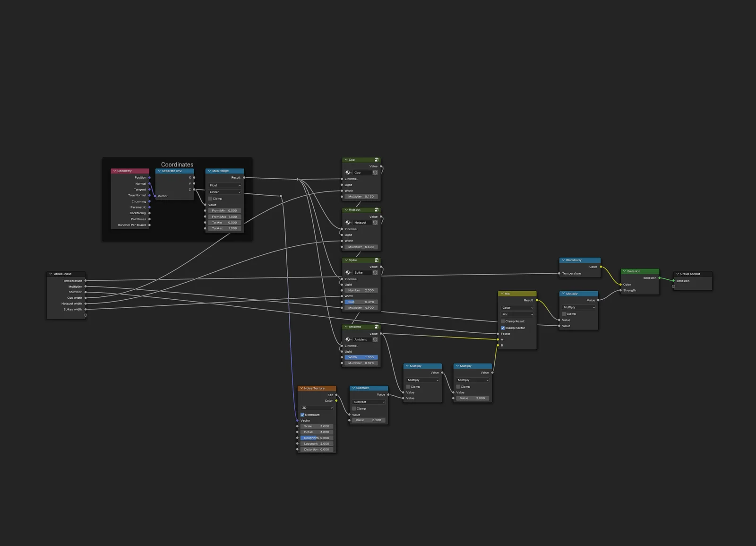This screenshot has height=546, width=756.
Task: Click the sphere preview icon in the Cup node
Action: [x=348, y=173]
